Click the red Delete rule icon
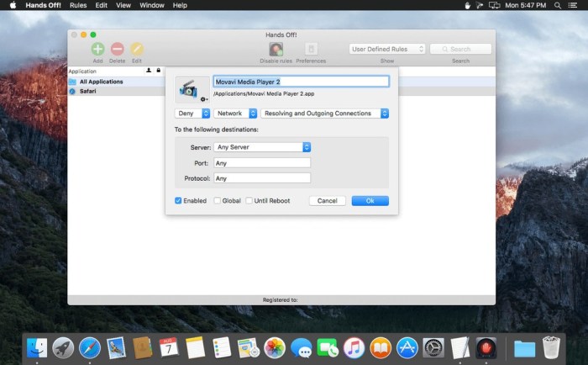This screenshot has height=365, width=588. click(118, 50)
